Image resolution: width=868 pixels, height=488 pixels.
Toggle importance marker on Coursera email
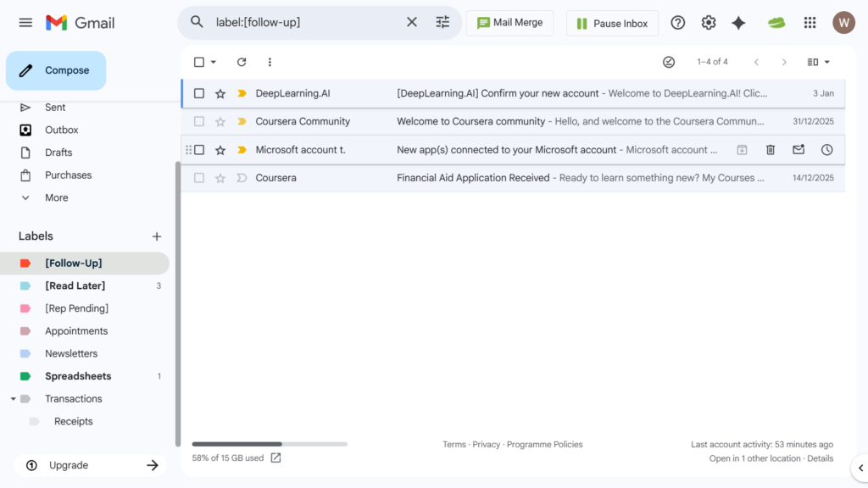[242, 178]
